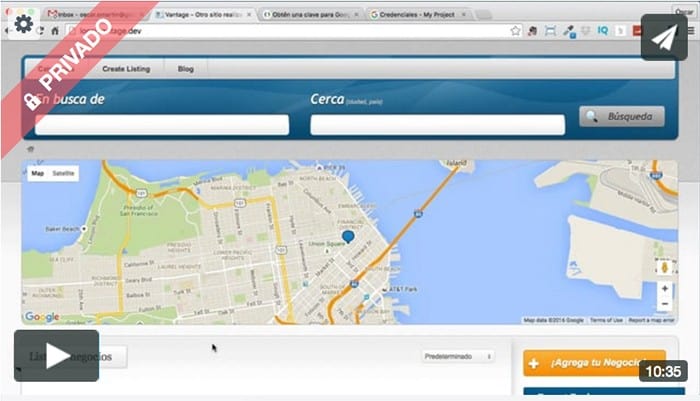Click Baker Beach label on the map
This screenshot has width=700, height=401.
[x=62, y=229]
